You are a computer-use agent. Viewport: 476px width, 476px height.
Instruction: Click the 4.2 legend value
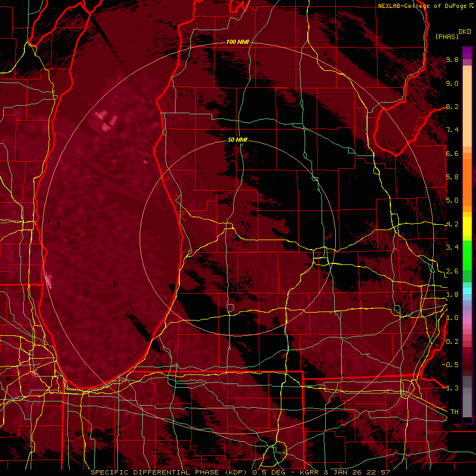452,224
